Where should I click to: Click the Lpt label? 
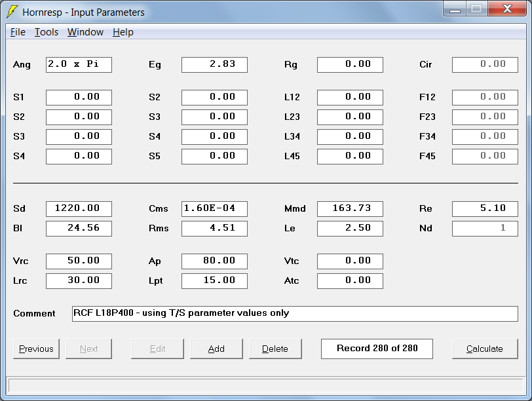tap(156, 281)
